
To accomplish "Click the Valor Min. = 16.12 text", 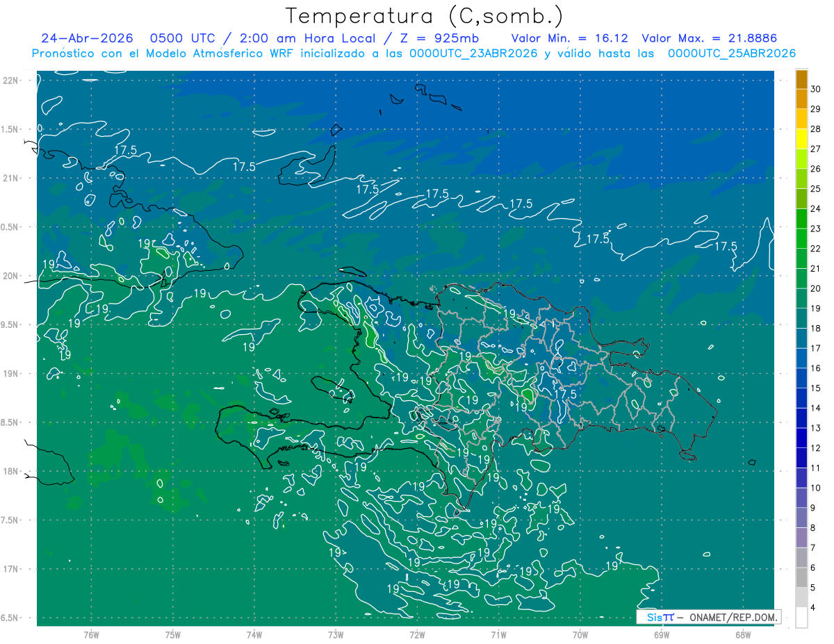I will (571, 38).
